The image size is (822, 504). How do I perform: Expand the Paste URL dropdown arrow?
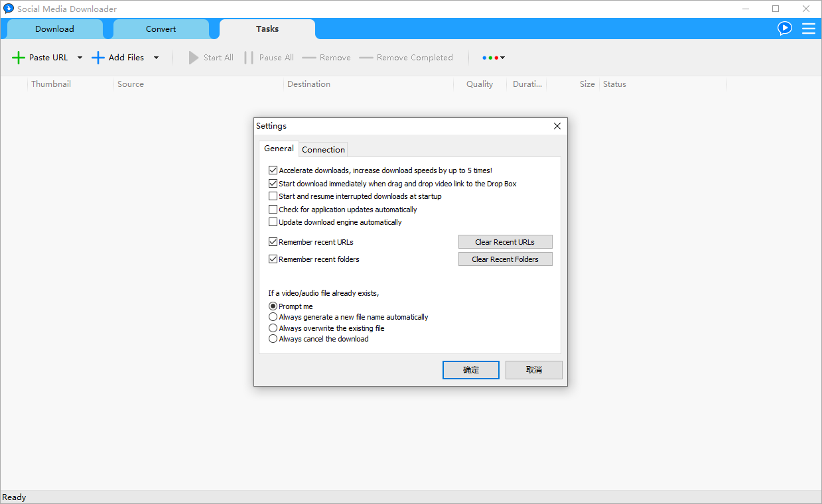pos(80,58)
